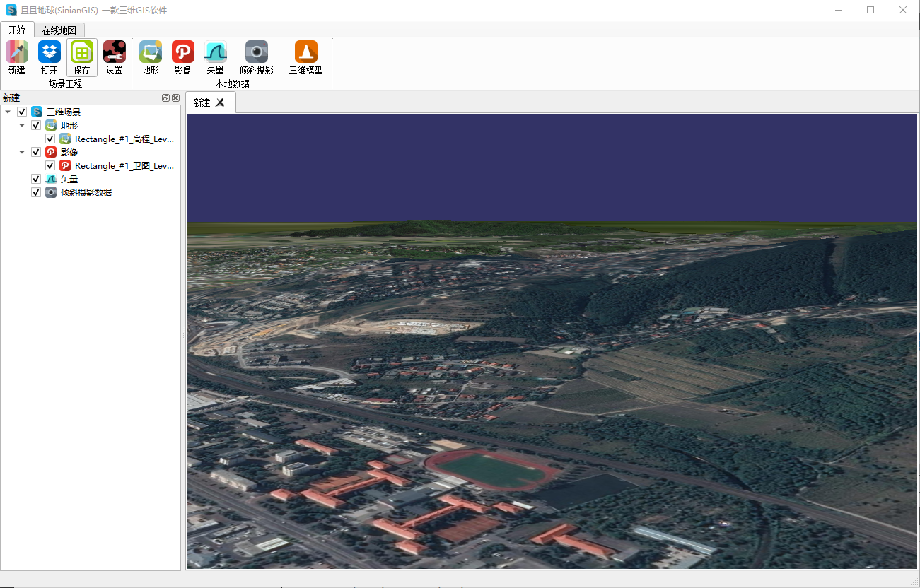Viewport: 920px width, 588px height.
Task: Click the 倾斜摄影数据 camera icon in tree
Action: 51,192
